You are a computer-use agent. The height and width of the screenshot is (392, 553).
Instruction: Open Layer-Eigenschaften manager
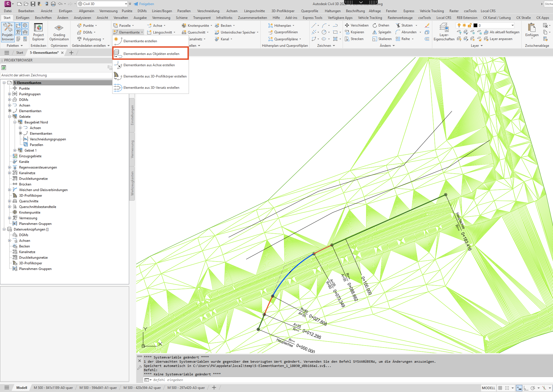tap(444, 32)
